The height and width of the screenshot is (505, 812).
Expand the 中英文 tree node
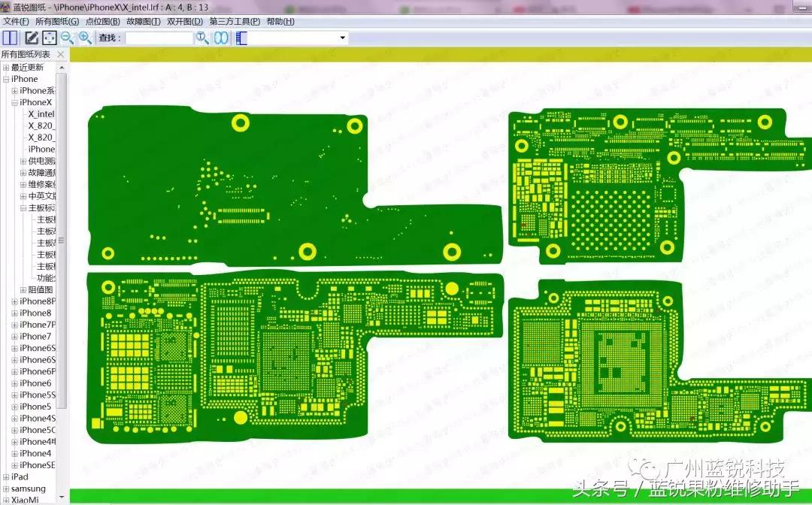tap(23, 196)
